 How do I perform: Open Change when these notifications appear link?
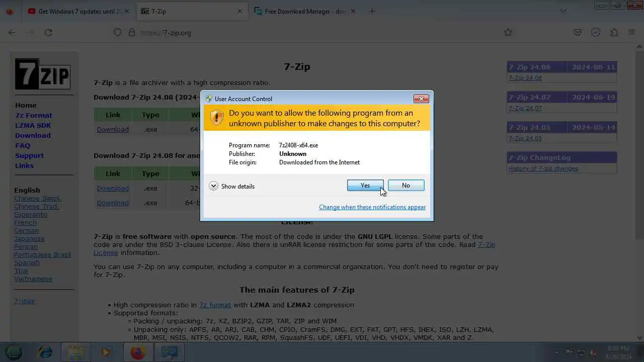tap(372, 207)
